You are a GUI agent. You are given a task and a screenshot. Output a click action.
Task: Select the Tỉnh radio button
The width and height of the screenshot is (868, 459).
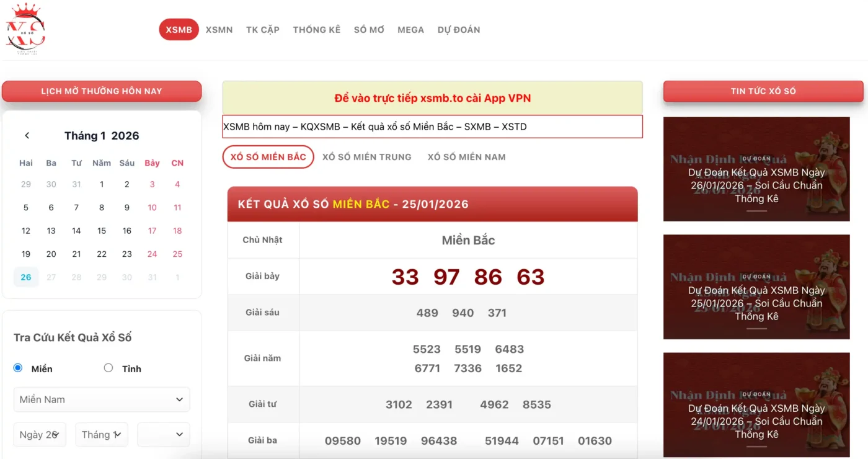[108, 368]
